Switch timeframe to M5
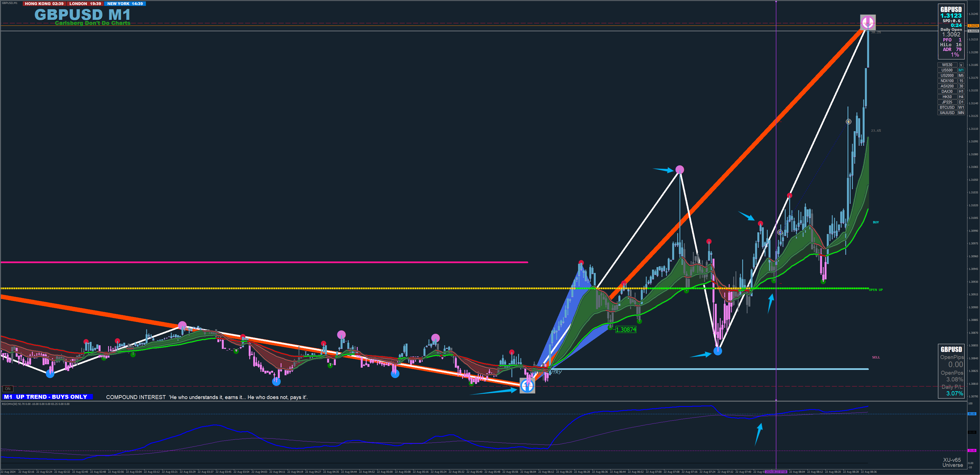 tap(961, 75)
